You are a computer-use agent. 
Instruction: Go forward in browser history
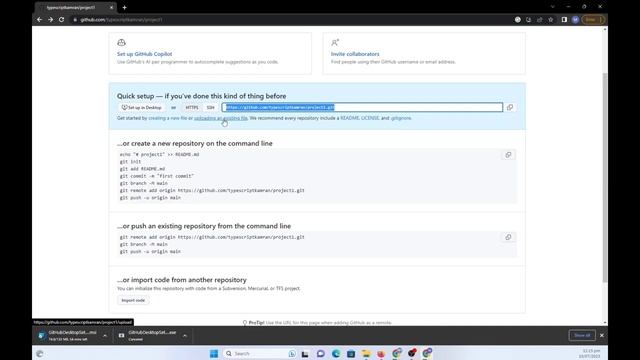tap(51, 20)
